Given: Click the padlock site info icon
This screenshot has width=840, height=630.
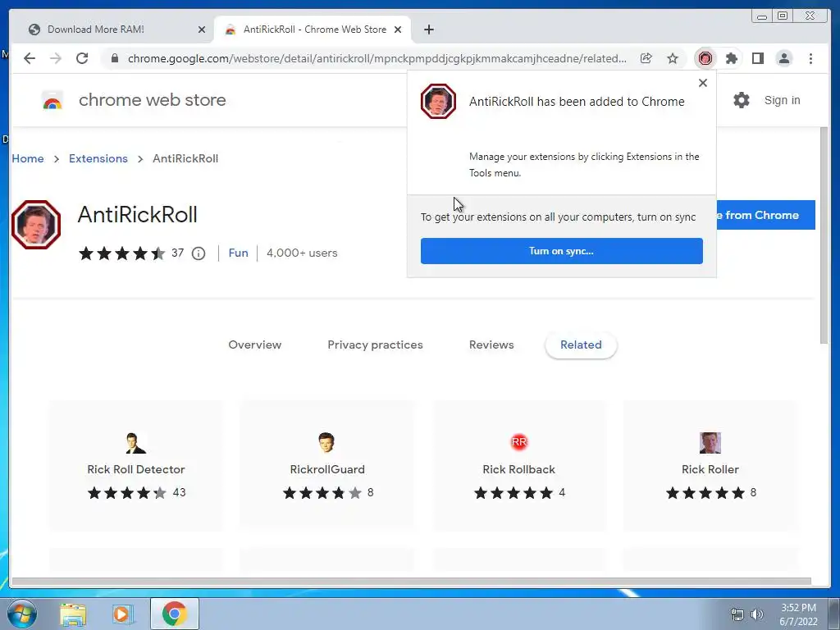Looking at the screenshot, I should [115, 58].
